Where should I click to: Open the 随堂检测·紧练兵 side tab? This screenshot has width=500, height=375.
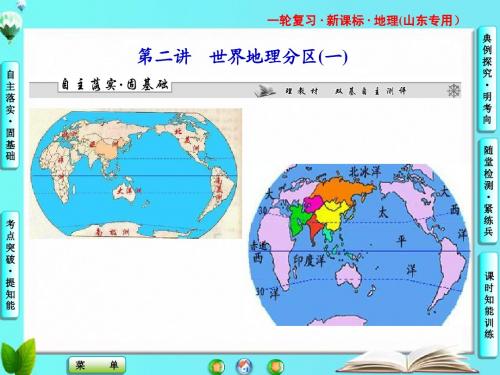coord(488,191)
